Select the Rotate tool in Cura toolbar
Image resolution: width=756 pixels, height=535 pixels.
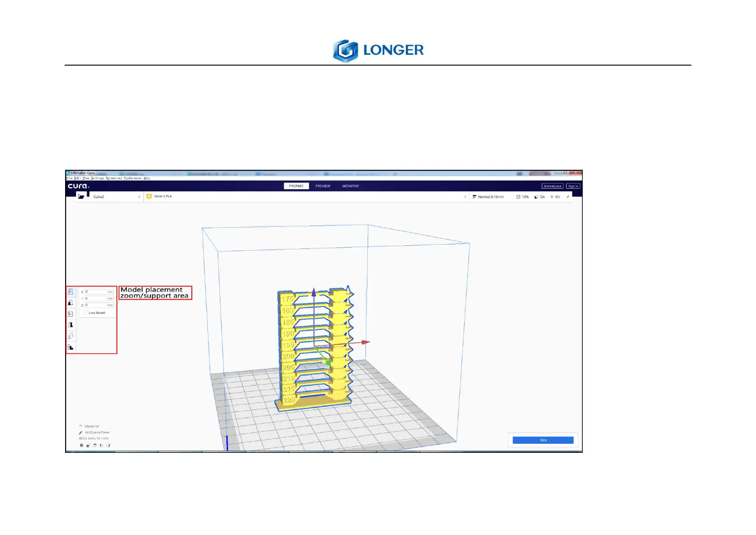(70, 314)
